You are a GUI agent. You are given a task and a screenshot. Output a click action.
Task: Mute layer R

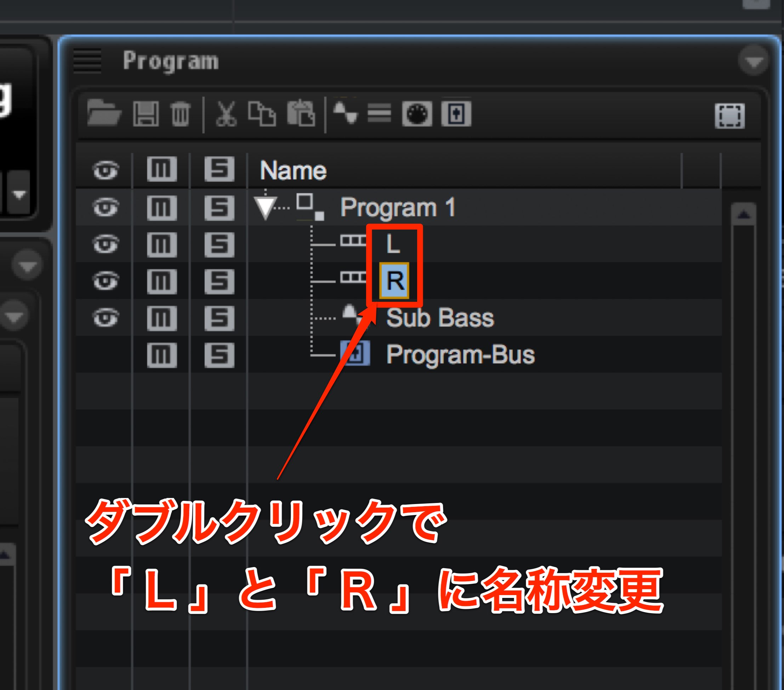click(x=161, y=281)
